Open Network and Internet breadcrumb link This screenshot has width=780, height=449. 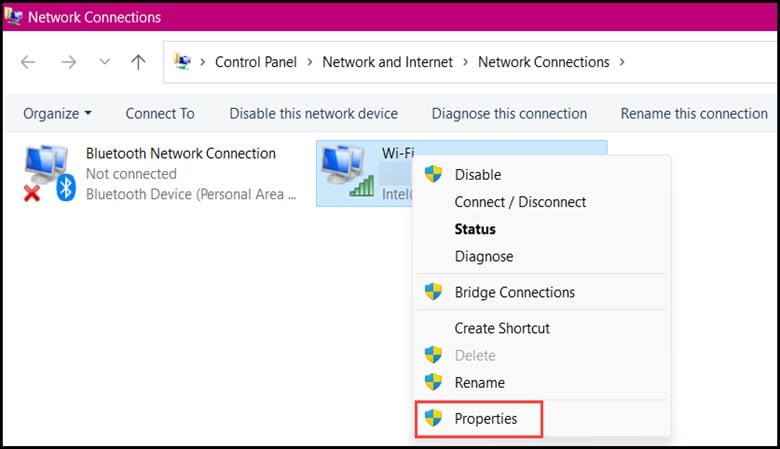click(388, 62)
